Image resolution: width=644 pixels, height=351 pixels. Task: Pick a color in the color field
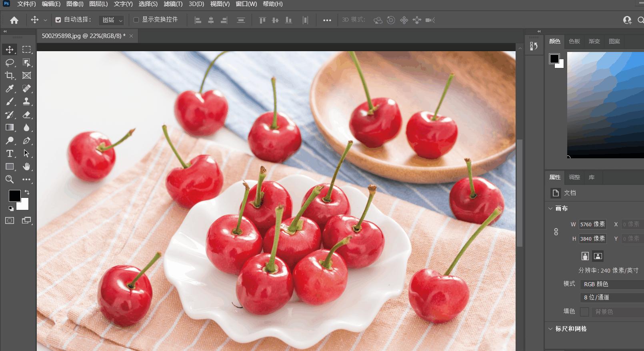(x=606, y=105)
